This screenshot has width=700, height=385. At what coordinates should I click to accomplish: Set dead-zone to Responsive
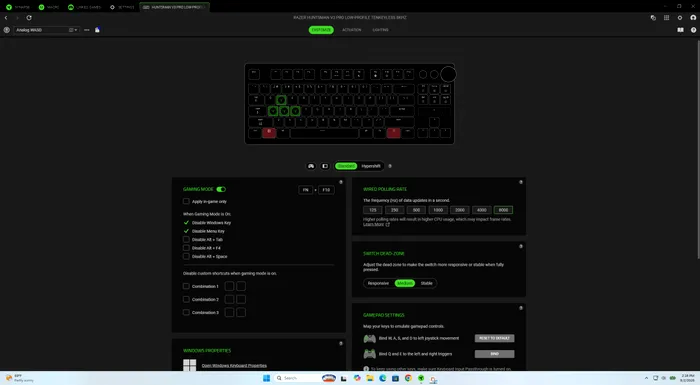pos(378,283)
